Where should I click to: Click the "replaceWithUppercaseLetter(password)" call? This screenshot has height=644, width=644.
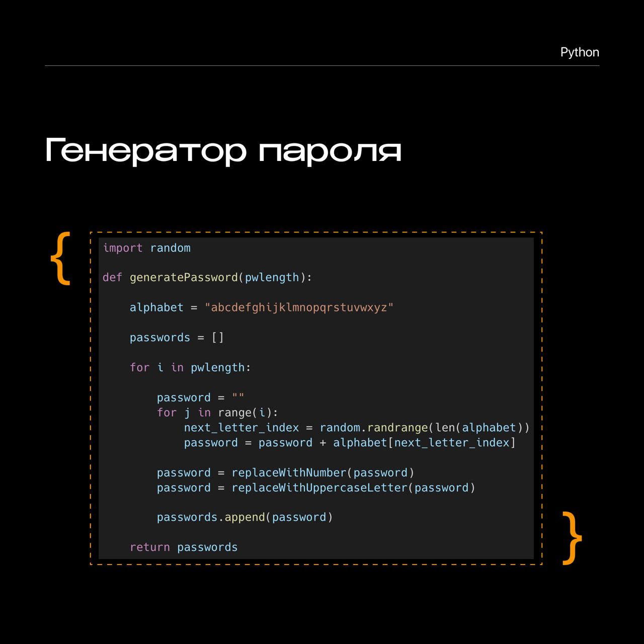(353, 488)
